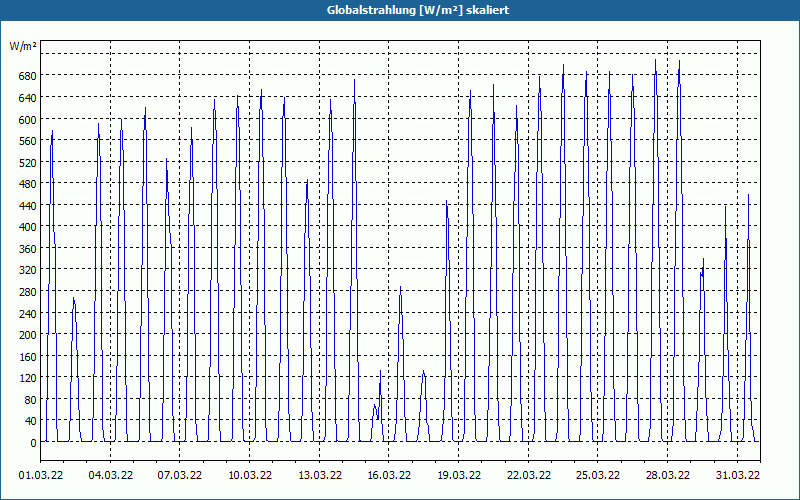Click the 520 y-axis value
The width and height of the screenshot is (800, 500).
click(x=27, y=163)
